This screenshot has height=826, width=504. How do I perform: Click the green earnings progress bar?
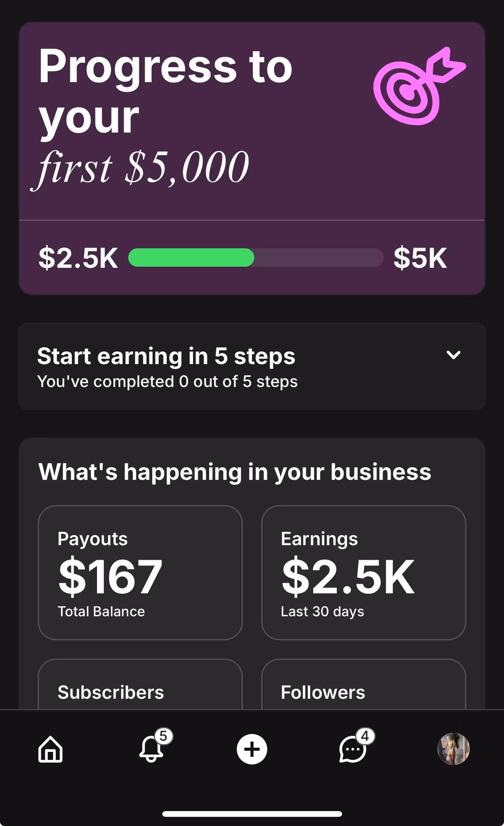pos(191,258)
